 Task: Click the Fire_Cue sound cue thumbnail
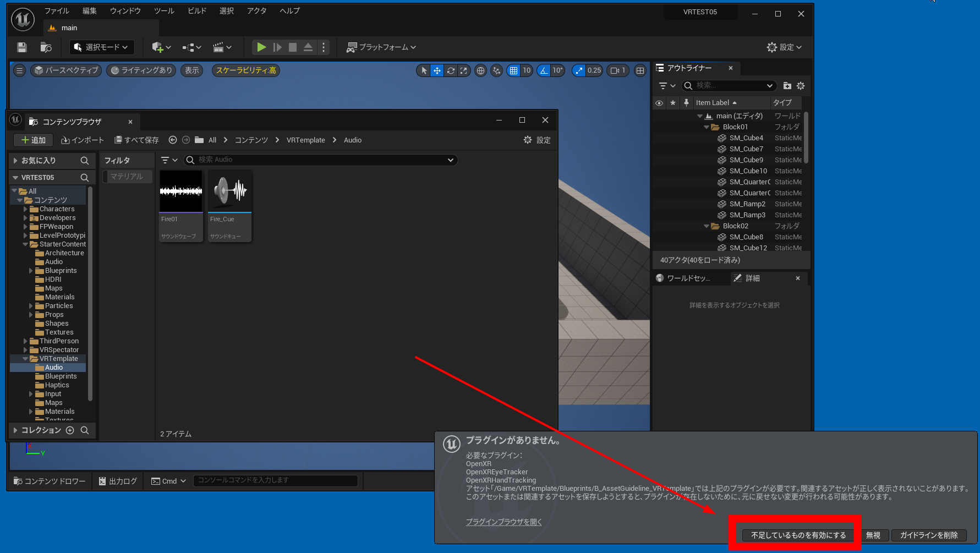coord(229,192)
